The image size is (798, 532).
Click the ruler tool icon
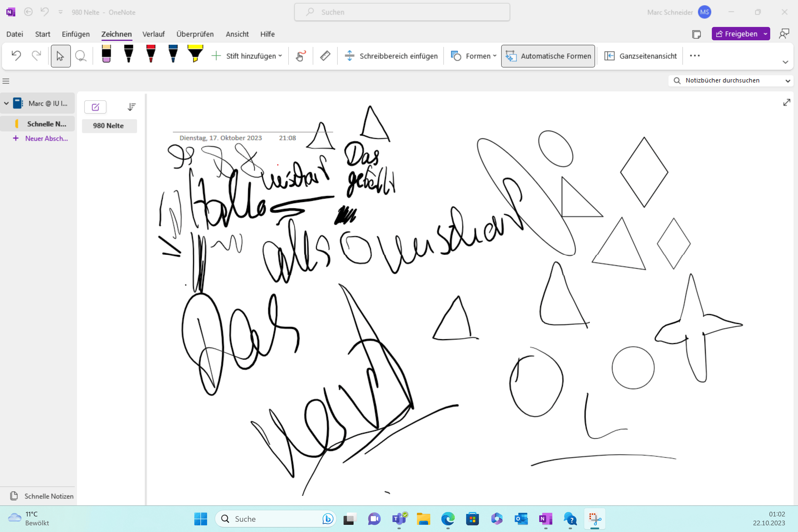325,56
